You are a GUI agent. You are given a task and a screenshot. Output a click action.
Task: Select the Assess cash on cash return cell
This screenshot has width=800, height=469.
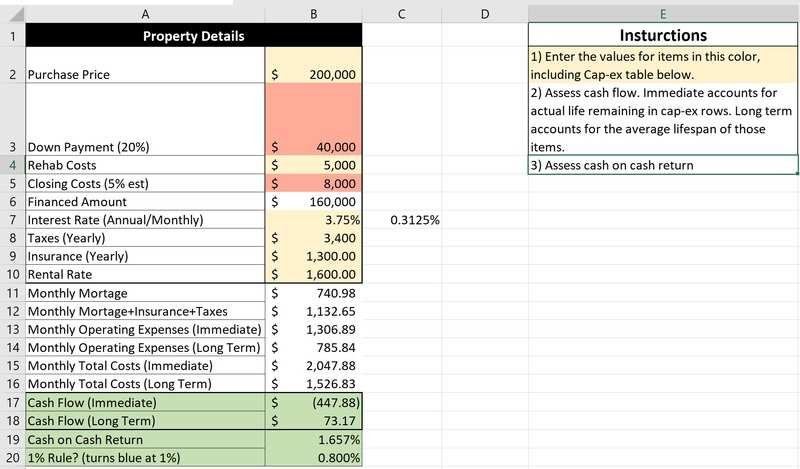(663, 165)
